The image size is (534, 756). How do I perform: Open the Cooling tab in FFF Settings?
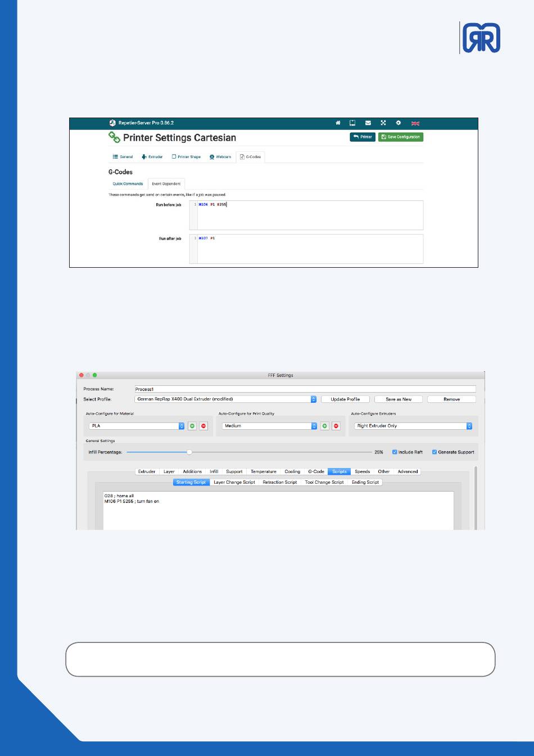[x=292, y=471]
